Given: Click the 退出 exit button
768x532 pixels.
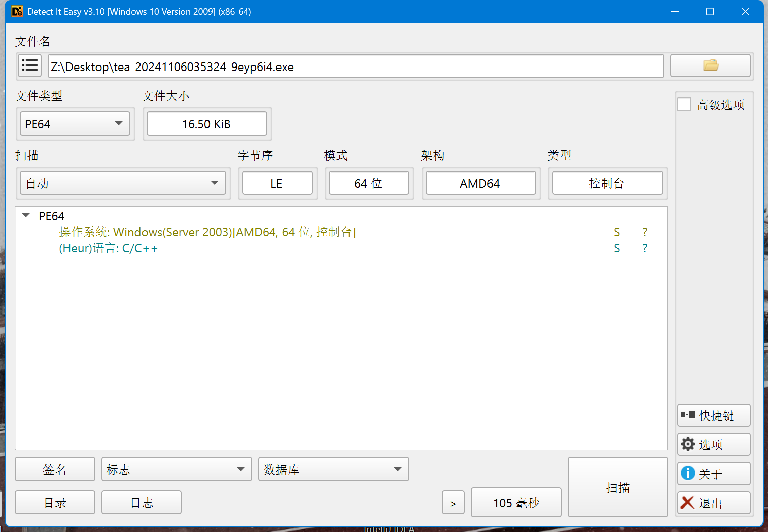Looking at the screenshot, I should pos(714,503).
